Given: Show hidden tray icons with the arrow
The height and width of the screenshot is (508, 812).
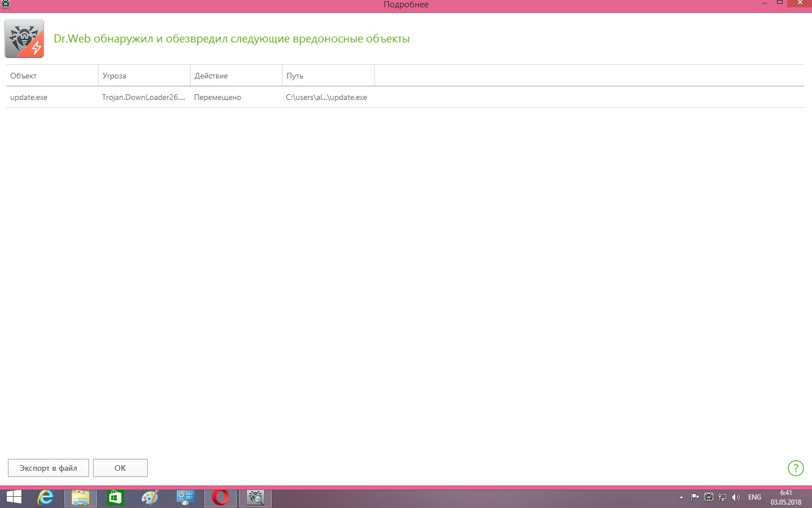Looking at the screenshot, I should pyautogui.click(x=681, y=497).
